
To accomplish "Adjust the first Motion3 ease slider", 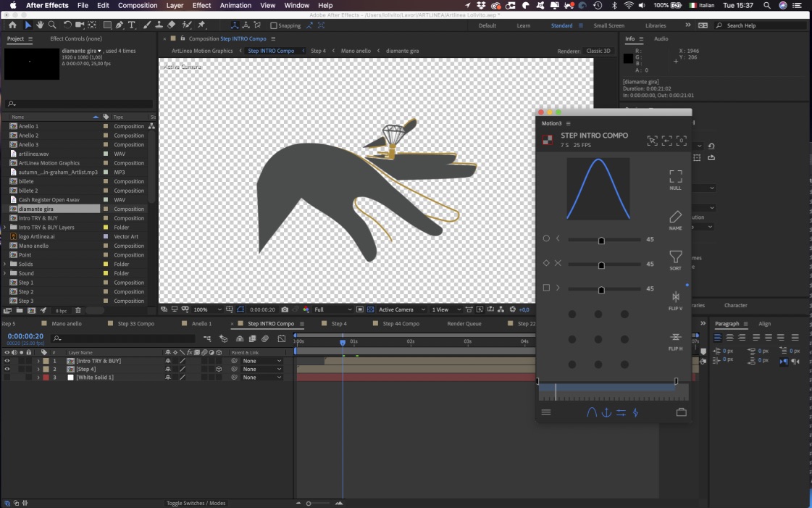I will [x=601, y=241].
